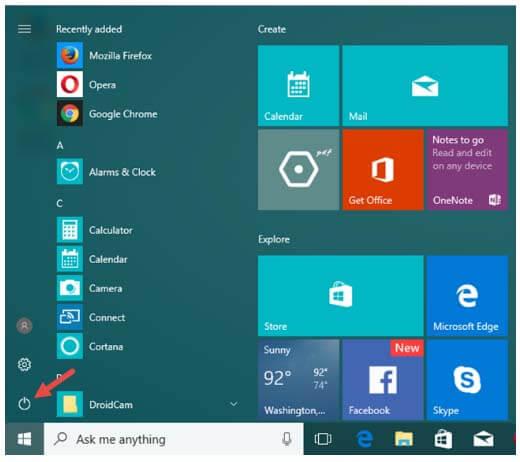This screenshot has height=462, width=520.
Task: Click the Explore group heading
Action: pos(274,239)
